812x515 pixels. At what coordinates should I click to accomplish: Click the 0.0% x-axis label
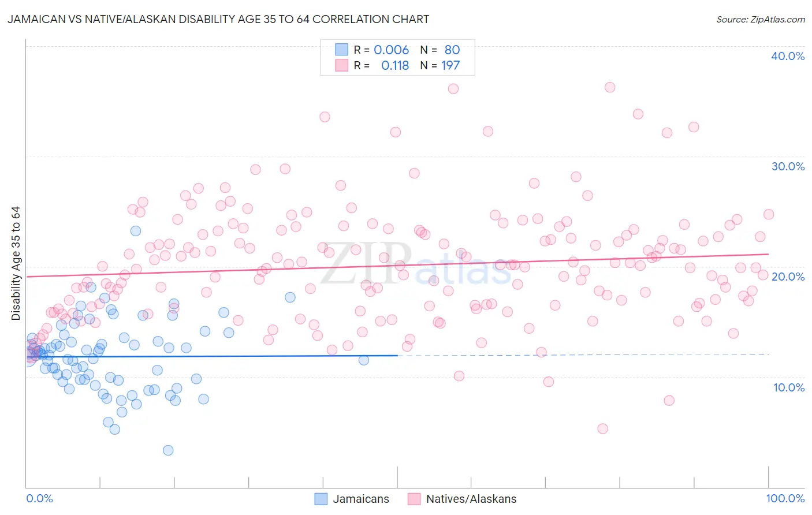(x=39, y=498)
